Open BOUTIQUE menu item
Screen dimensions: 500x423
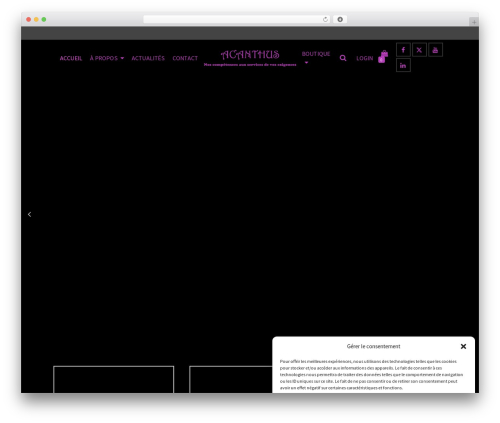316,54
